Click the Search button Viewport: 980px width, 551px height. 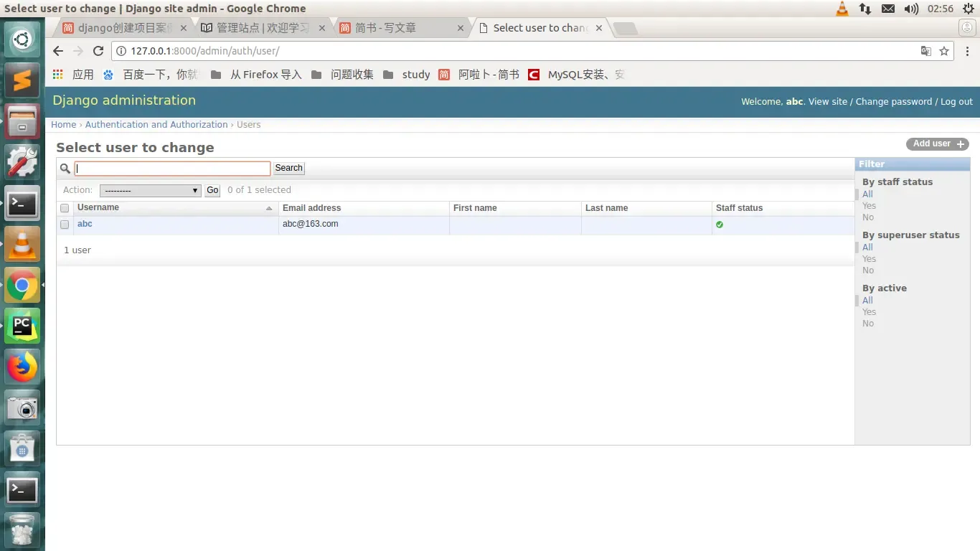[x=288, y=168]
